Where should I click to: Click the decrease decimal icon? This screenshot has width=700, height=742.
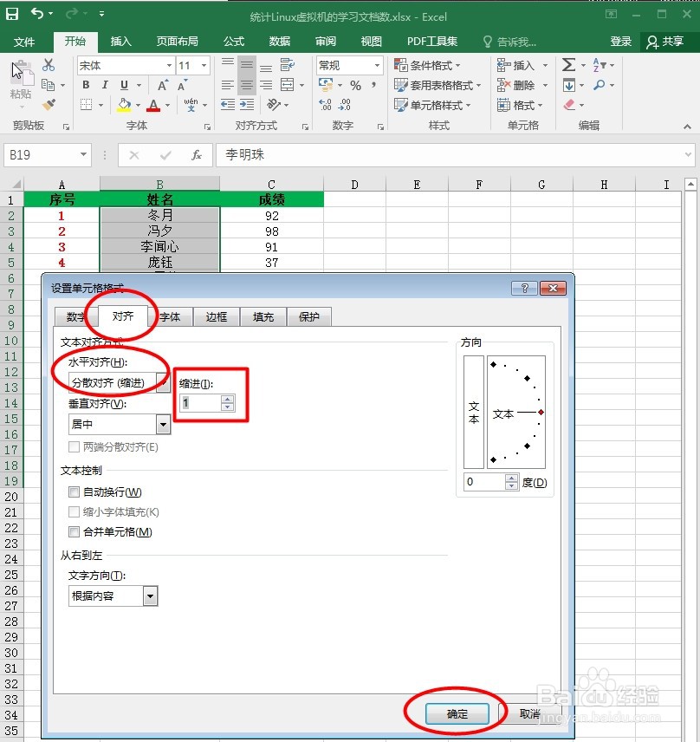pos(345,105)
